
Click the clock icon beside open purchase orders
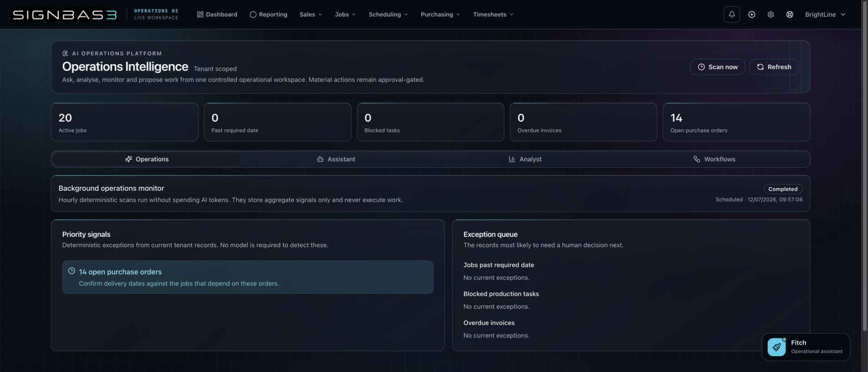[x=72, y=271]
